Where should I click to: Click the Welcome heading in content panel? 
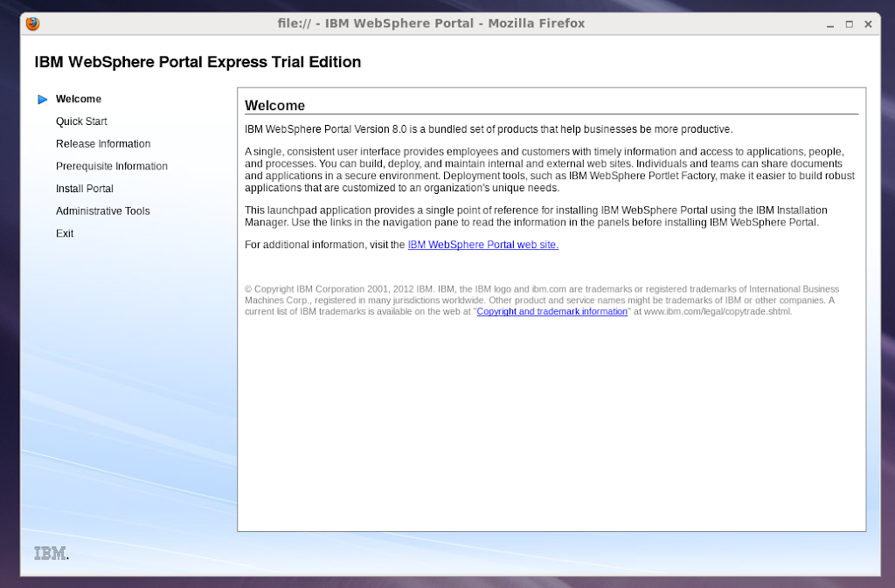(x=275, y=106)
